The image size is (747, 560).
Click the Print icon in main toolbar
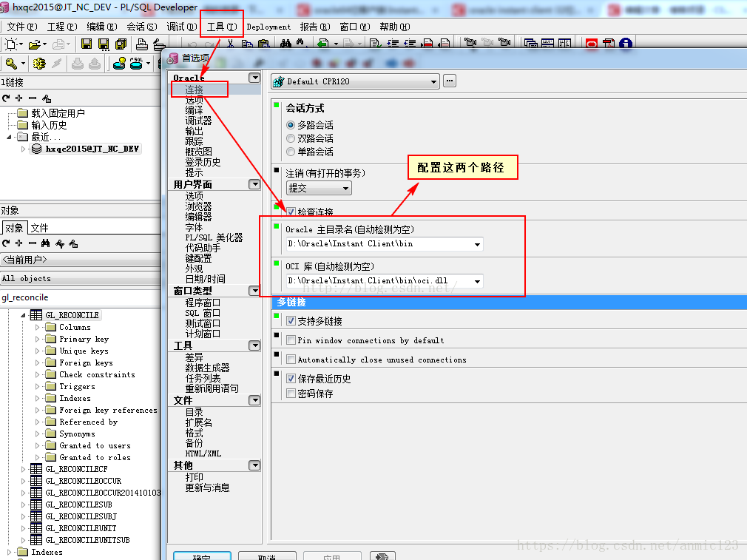141,44
